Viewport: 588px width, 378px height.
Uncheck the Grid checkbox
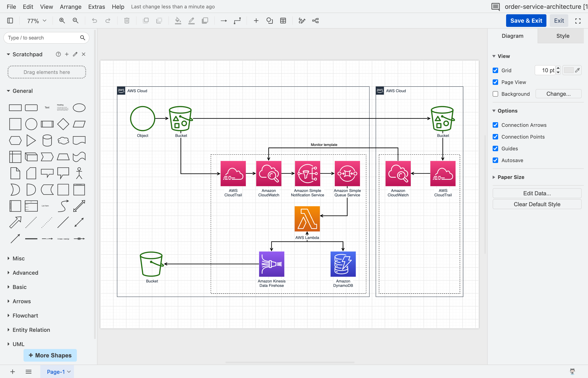click(x=495, y=70)
